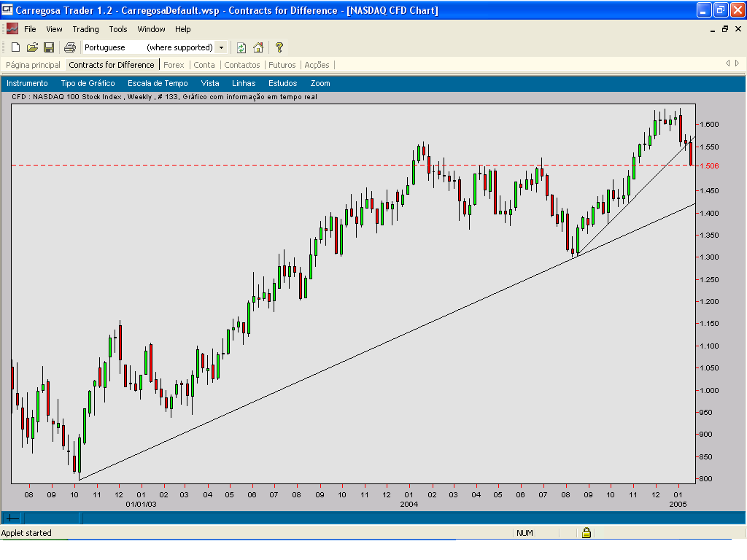Click the New document icon

click(x=15, y=47)
